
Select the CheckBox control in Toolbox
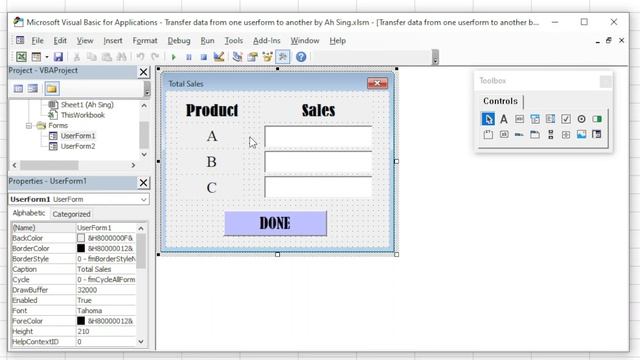point(566,119)
